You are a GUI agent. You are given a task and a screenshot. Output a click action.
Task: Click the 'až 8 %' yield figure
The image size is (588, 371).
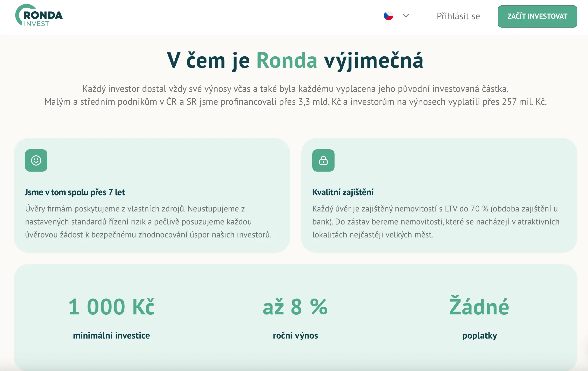click(295, 307)
